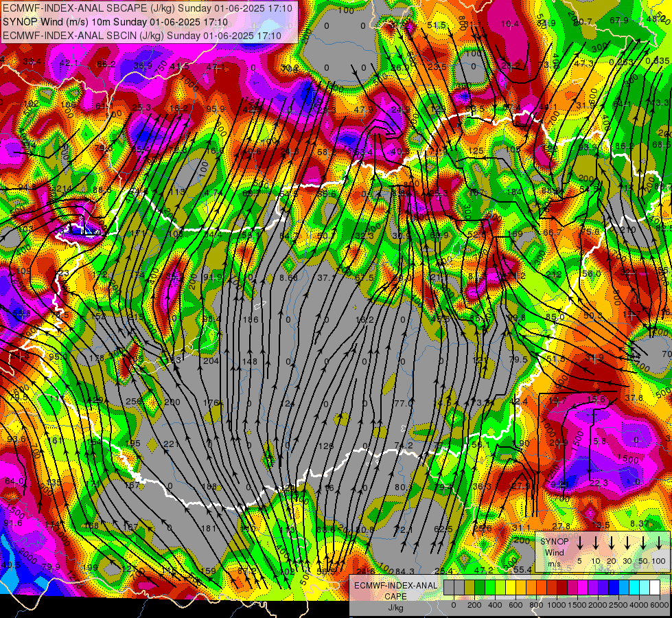This screenshot has height=618, width=672.
Task: Click the 20 m/s wind arrow in SYNOP legend
Action: [x=612, y=543]
